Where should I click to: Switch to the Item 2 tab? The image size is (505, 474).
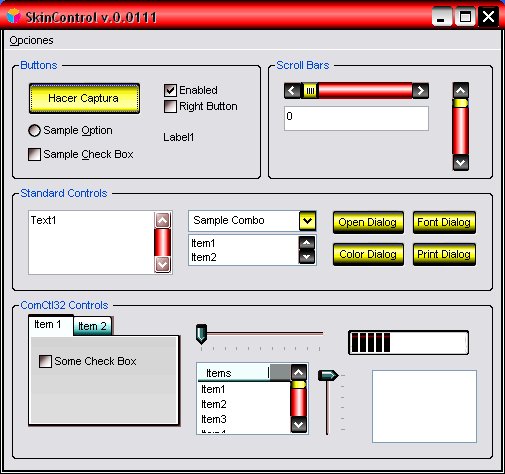tap(92, 326)
